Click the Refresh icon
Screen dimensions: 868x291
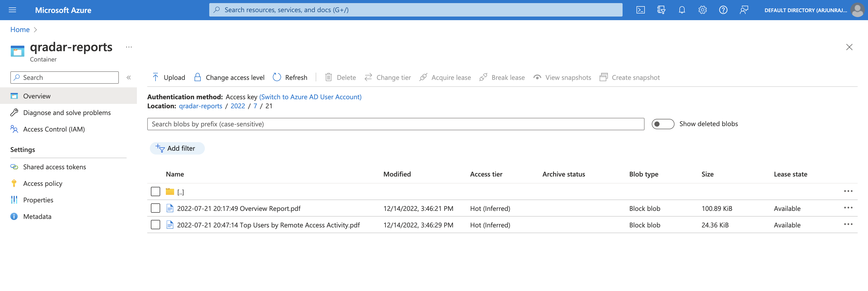277,77
